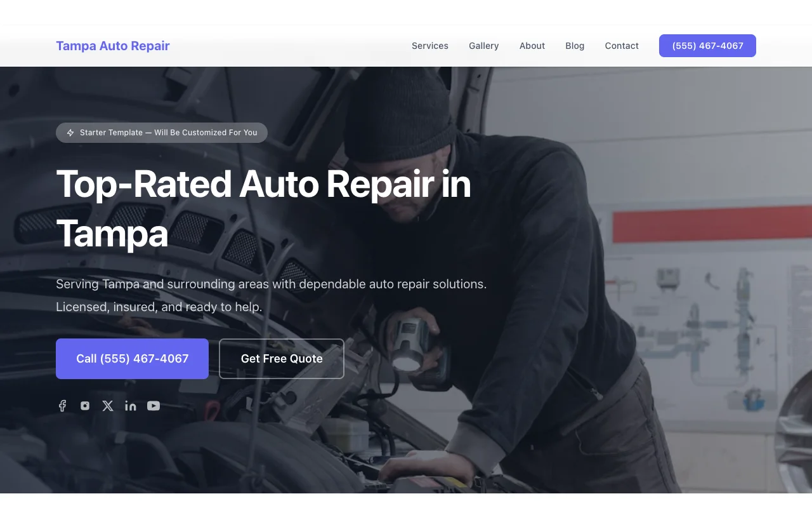Visit the X (Twitter) profile icon
812x508 pixels.
pos(108,406)
